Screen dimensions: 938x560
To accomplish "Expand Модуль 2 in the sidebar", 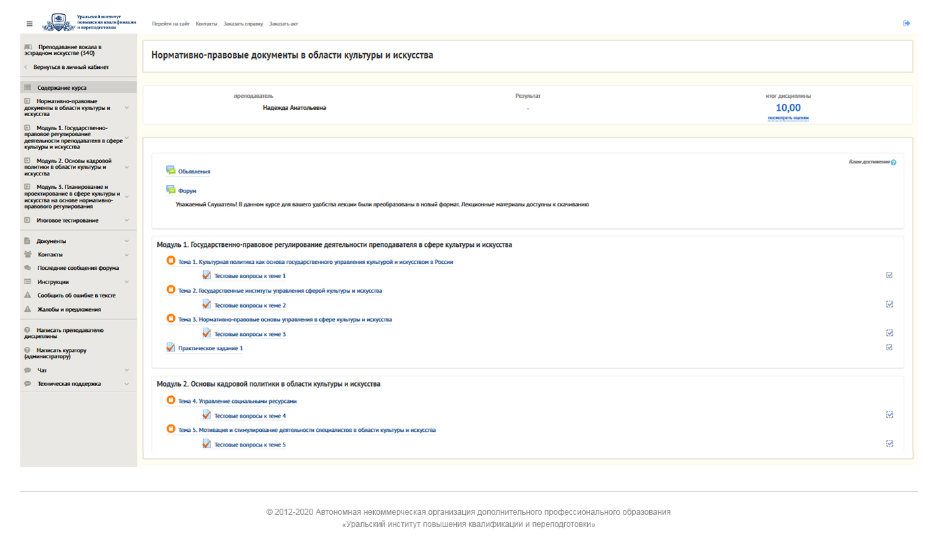I will (126, 167).
